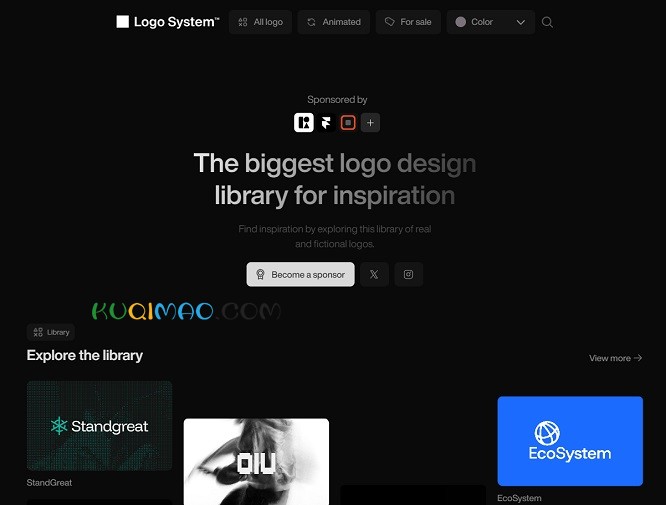Open the search magnifier icon
Viewport: 666px width, 505px height.
click(x=547, y=22)
